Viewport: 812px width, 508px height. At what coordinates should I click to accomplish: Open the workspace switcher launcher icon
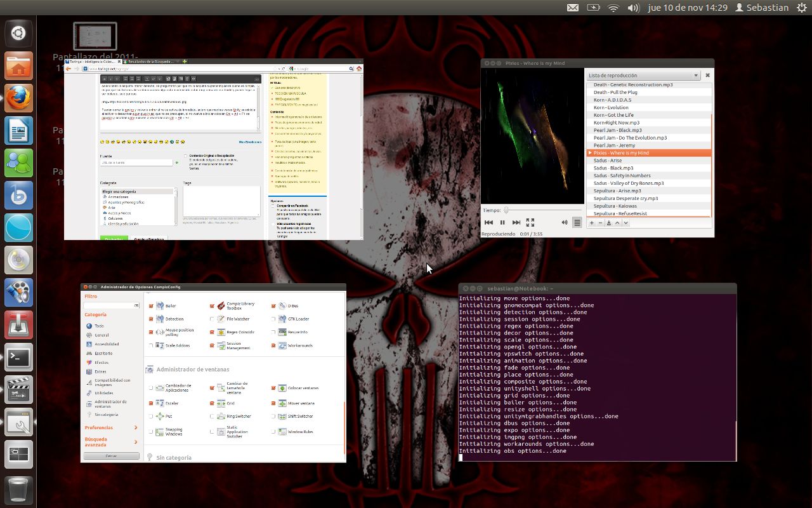pyautogui.click(x=18, y=455)
